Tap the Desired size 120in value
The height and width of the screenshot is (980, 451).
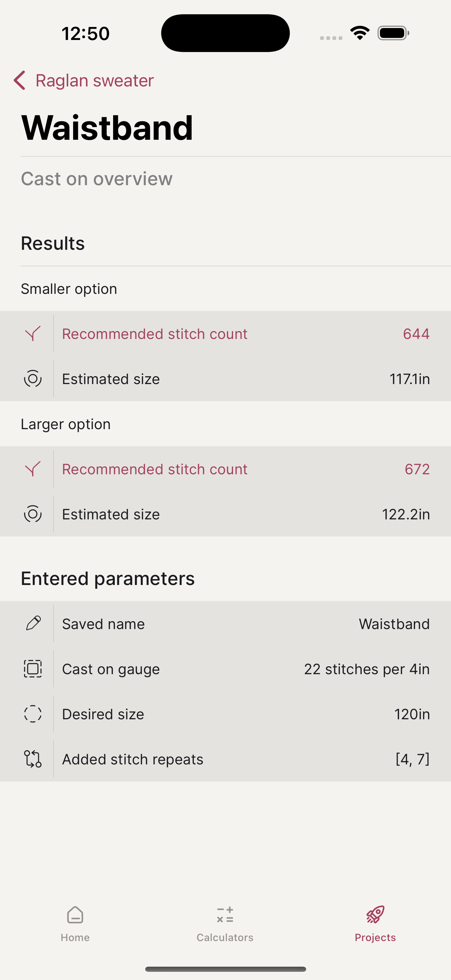(x=412, y=714)
